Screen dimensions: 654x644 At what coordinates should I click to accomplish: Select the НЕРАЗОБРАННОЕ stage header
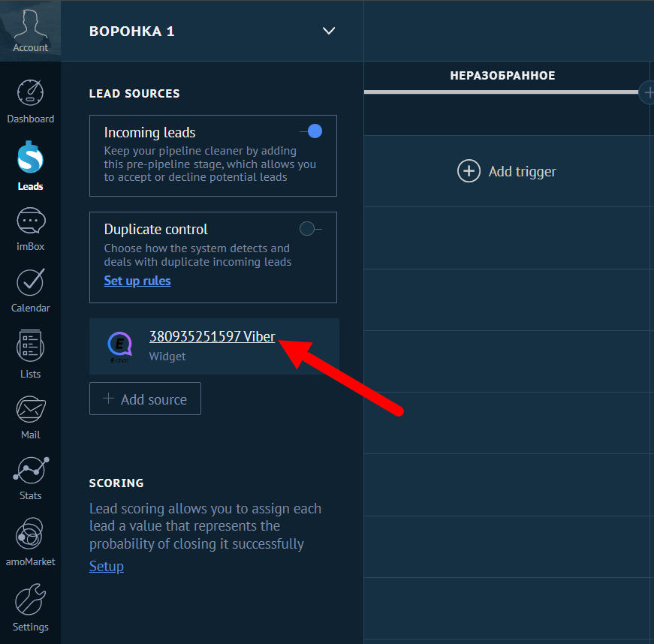click(x=502, y=76)
